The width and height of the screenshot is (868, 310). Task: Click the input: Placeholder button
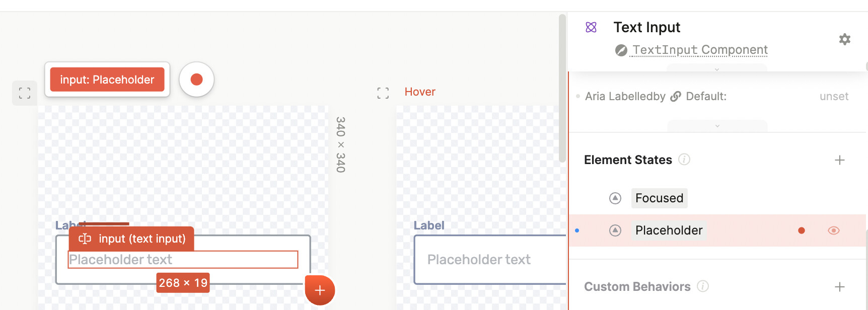107,80
